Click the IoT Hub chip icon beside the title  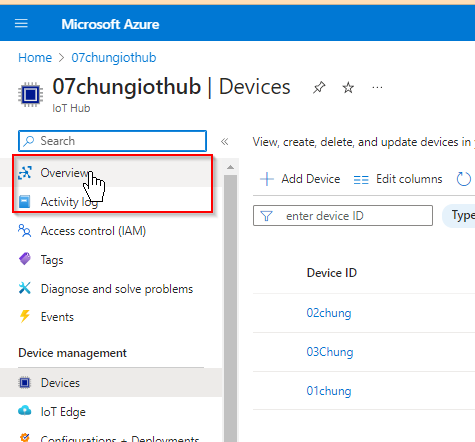coord(30,94)
